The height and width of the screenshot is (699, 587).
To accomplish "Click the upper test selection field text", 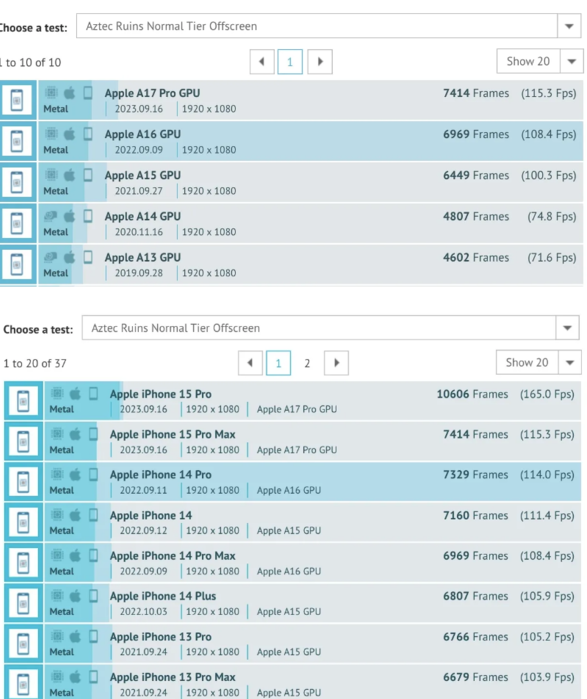I will (171, 26).
